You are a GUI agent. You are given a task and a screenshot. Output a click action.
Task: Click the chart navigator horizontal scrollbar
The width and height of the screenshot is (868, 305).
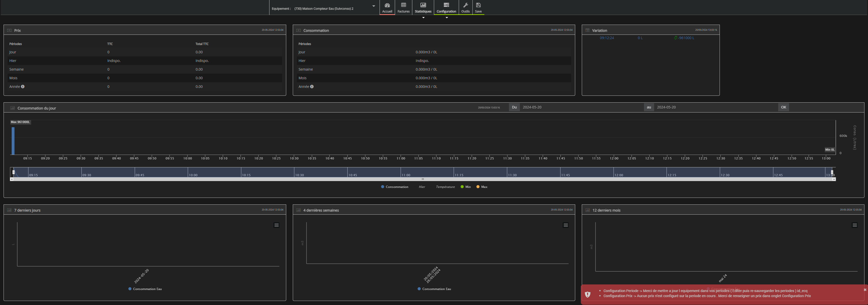[422, 179]
